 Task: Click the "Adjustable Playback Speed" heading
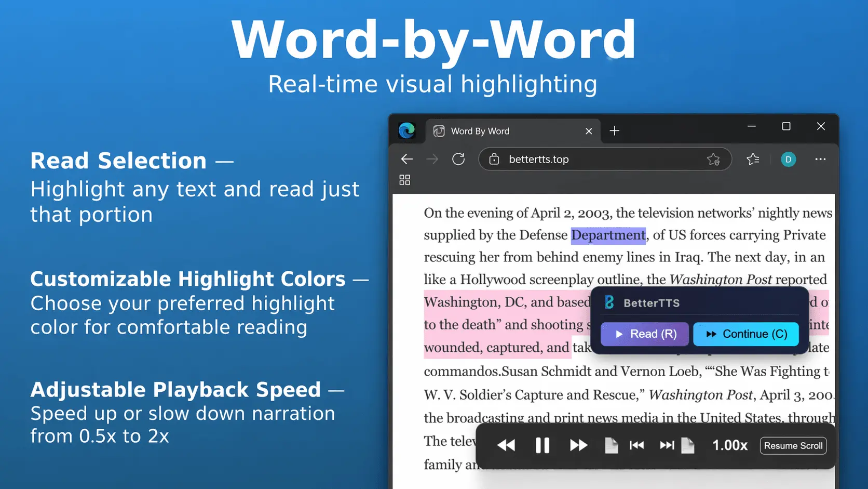click(x=175, y=390)
